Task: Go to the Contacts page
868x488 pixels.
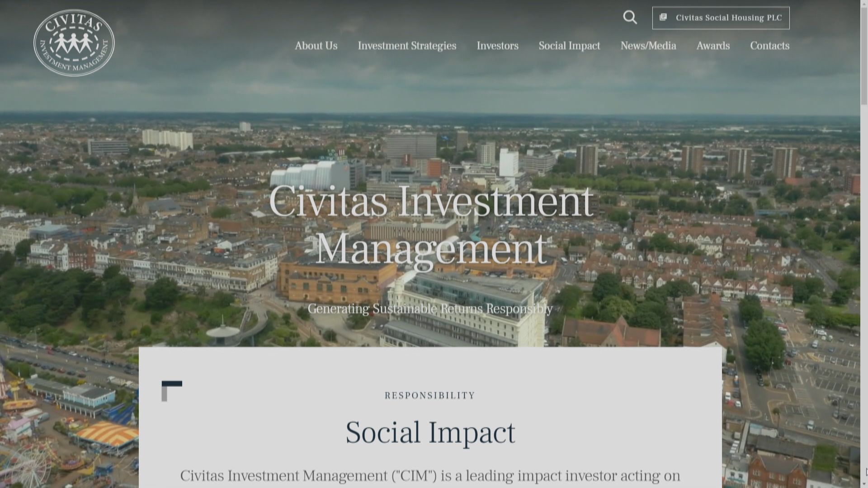Action: click(x=769, y=46)
